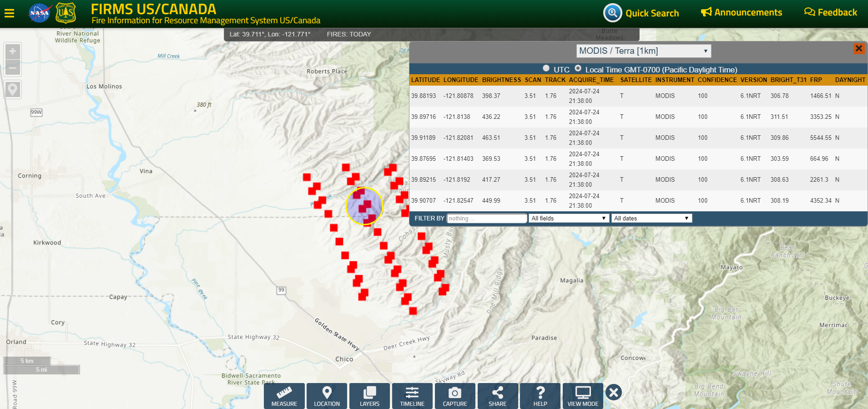The height and width of the screenshot is (409, 868).
Task: Open Feedback chat link
Action: (831, 12)
